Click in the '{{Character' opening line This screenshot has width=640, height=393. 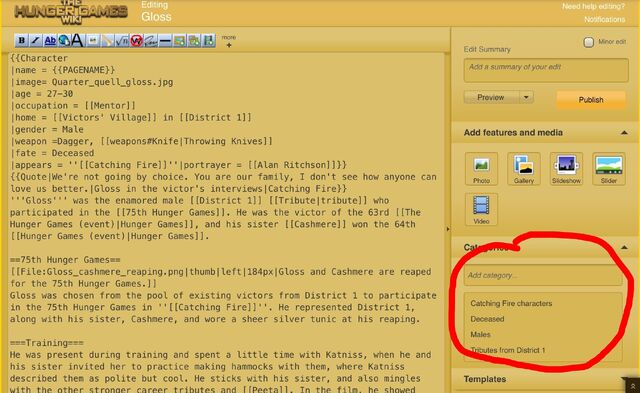tap(39, 58)
